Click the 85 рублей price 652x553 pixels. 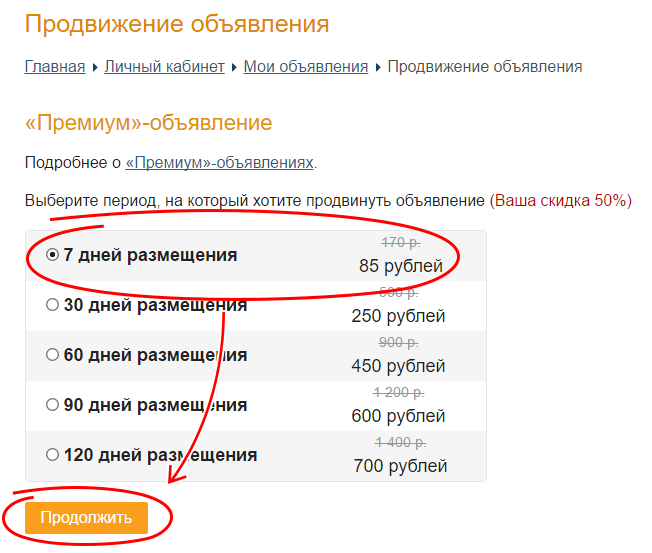pyautogui.click(x=400, y=266)
